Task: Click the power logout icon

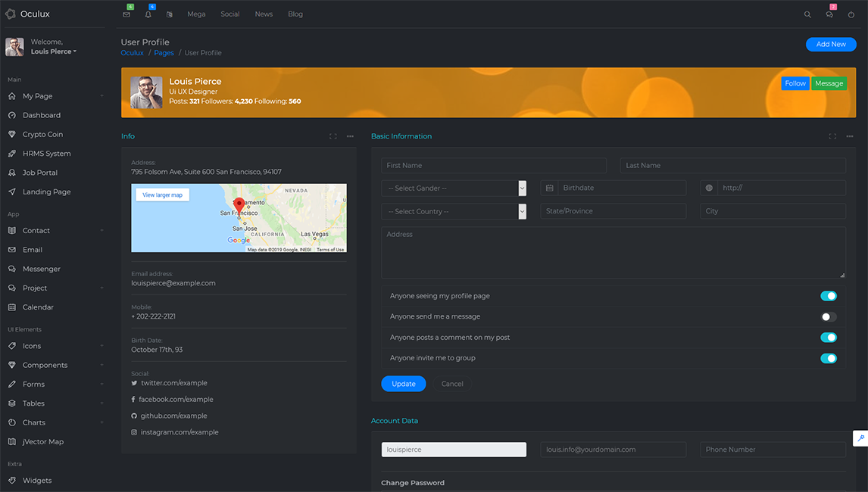Action: tap(851, 14)
